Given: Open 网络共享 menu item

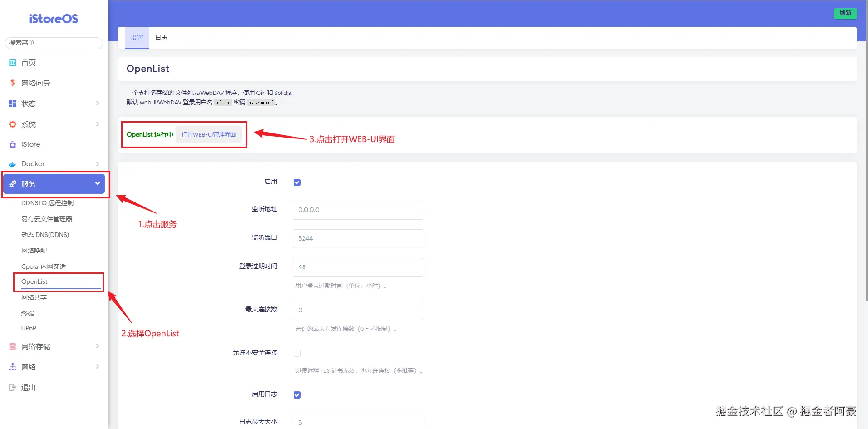Looking at the screenshot, I should (34, 297).
